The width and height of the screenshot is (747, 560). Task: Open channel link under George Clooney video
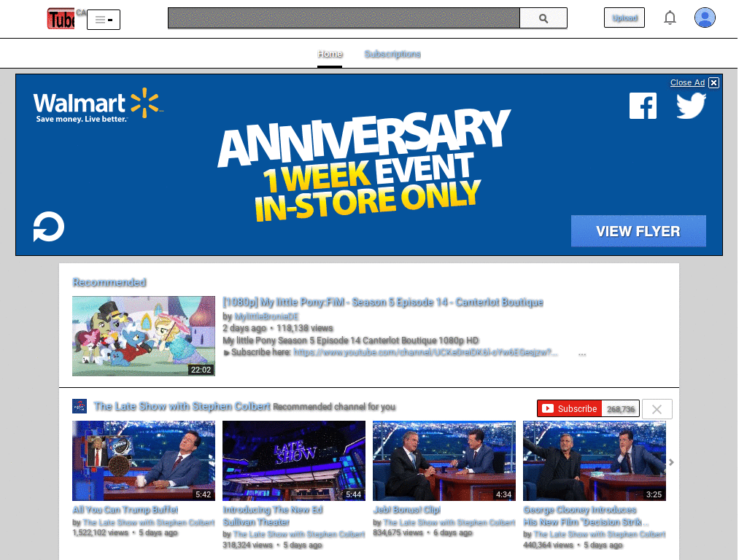tap(600, 534)
